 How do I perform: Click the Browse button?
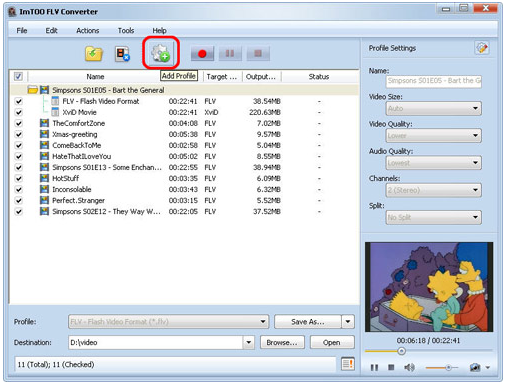click(282, 342)
